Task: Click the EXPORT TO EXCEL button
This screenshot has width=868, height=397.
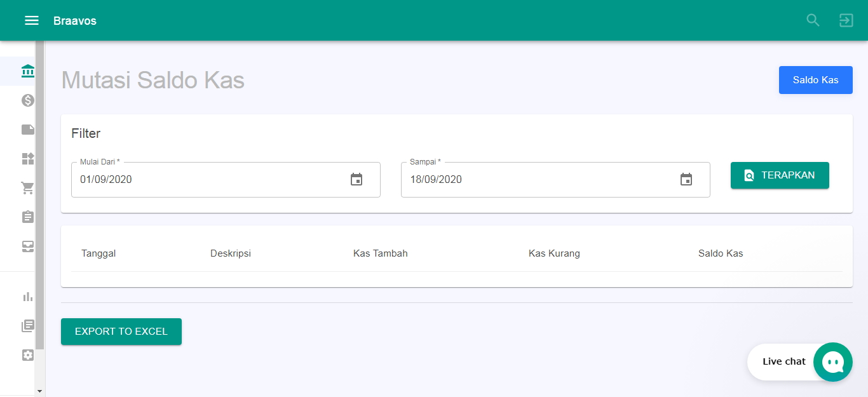Action: [121, 331]
